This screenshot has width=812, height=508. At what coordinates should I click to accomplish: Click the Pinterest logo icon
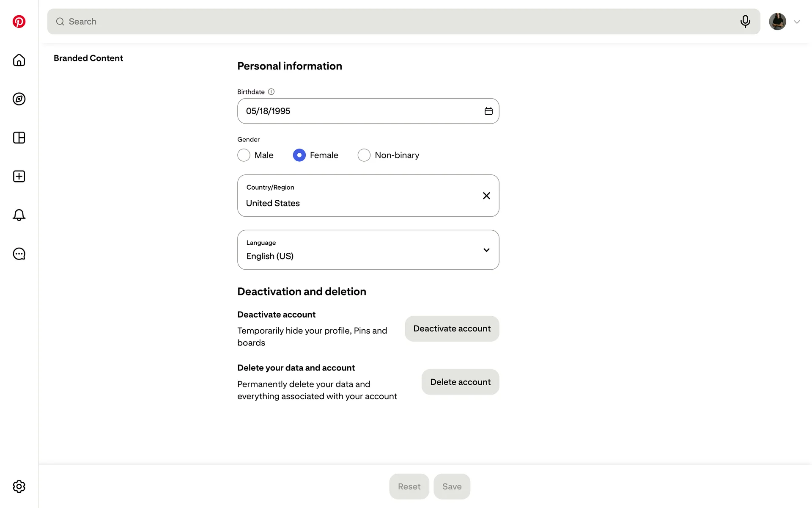19,22
